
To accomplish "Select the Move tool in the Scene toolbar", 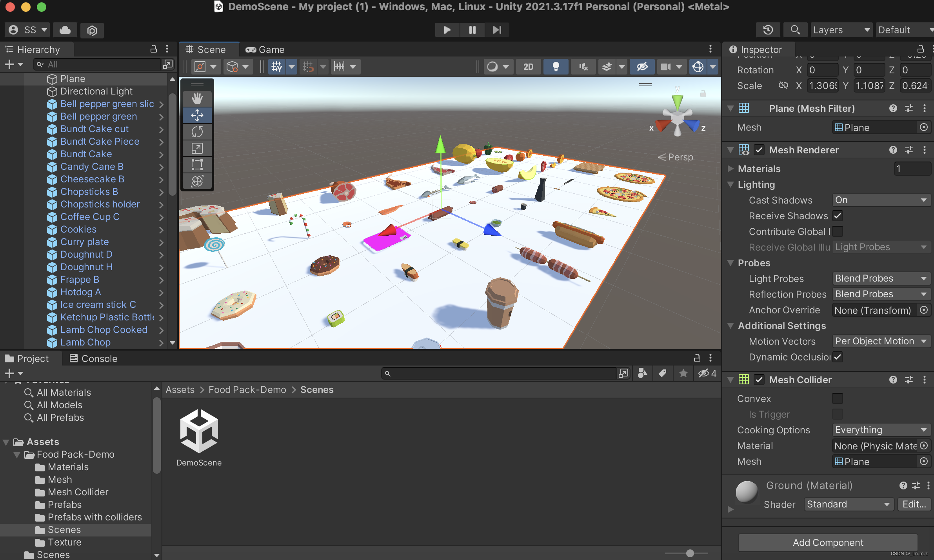I will [x=197, y=115].
